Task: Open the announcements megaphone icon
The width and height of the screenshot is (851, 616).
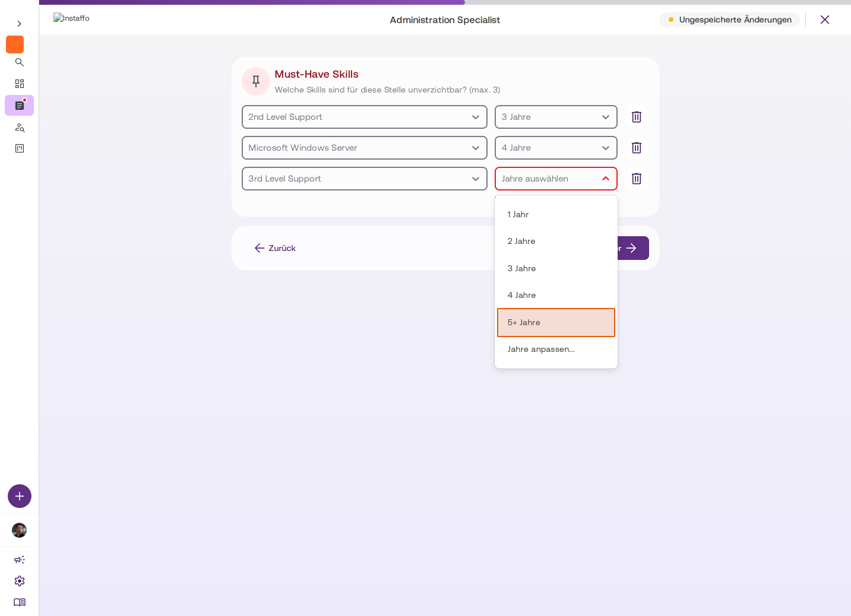Action: (20, 560)
